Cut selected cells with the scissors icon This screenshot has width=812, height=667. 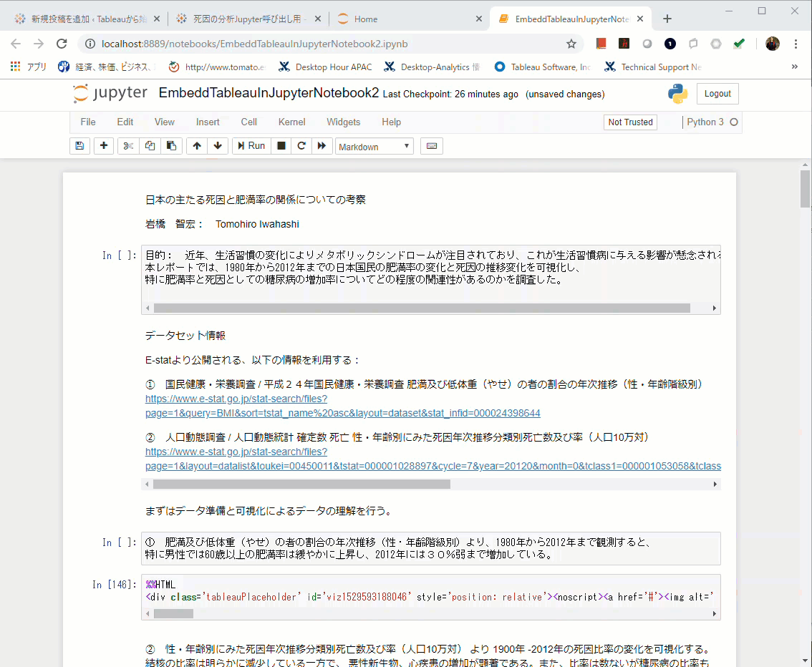pyautogui.click(x=128, y=146)
